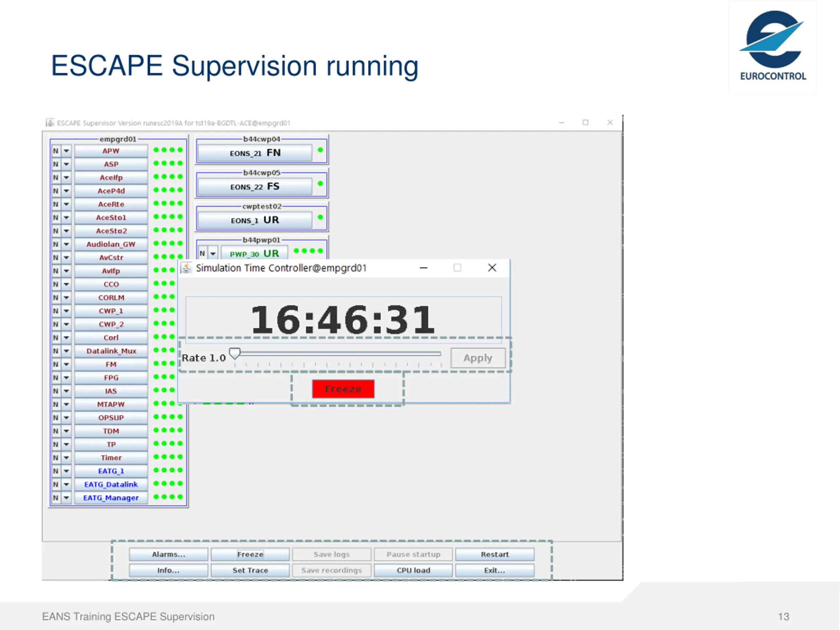Click the TDM process button

point(111,431)
